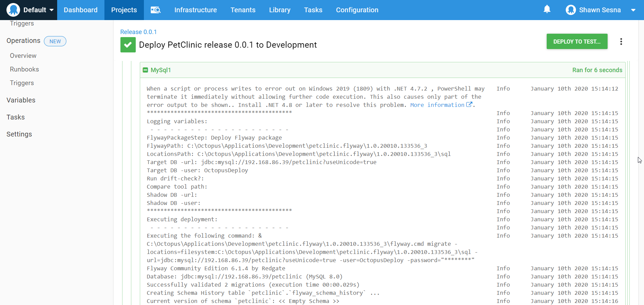Click the Shawn Sesna avatar icon
Image resolution: width=644 pixels, height=305 pixels.
[571, 10]
